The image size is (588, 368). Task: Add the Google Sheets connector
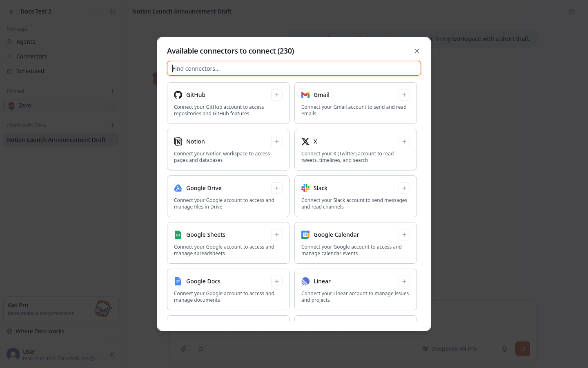pyautogui.click(x=277, y=235)
